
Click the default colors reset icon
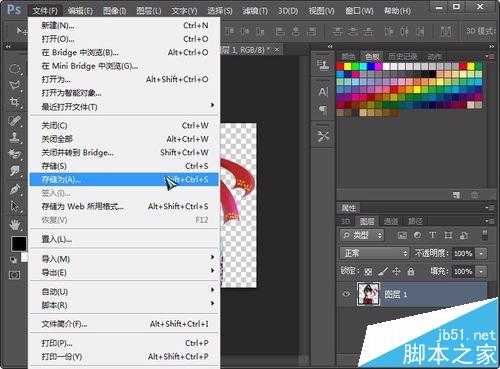tap(13, 260)
